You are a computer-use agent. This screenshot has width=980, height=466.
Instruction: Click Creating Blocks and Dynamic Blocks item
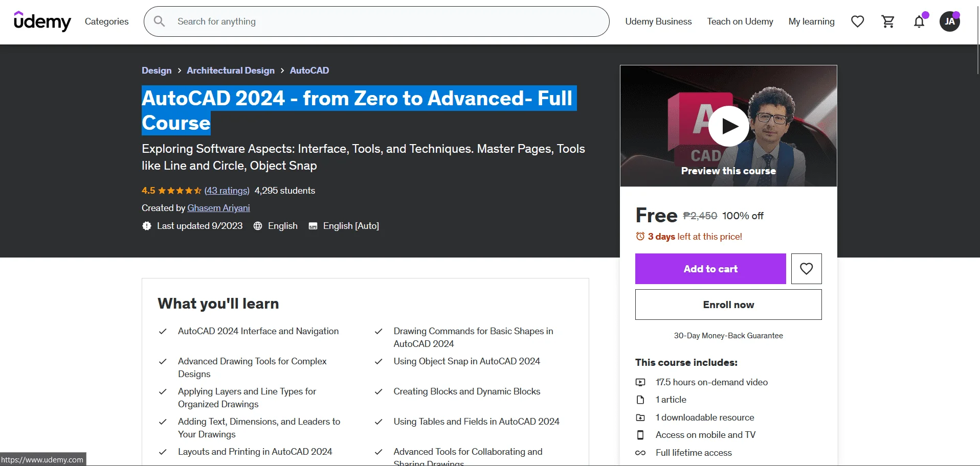click(466, 391)
